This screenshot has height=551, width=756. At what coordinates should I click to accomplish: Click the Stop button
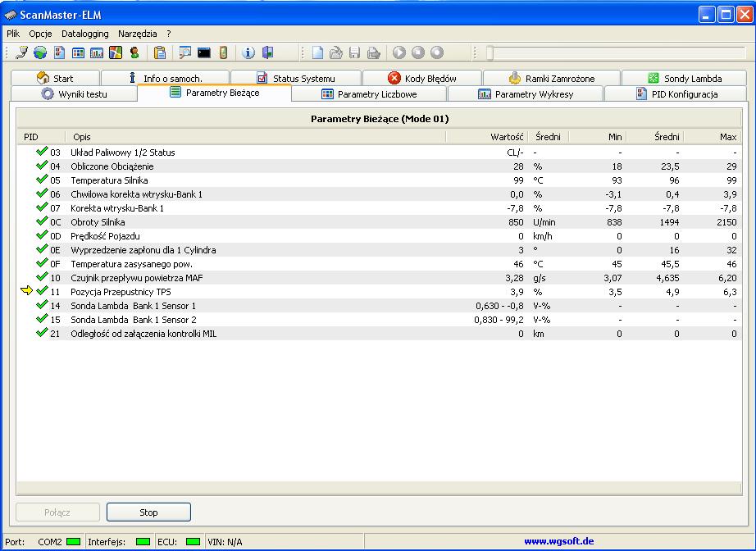(148, 512)
